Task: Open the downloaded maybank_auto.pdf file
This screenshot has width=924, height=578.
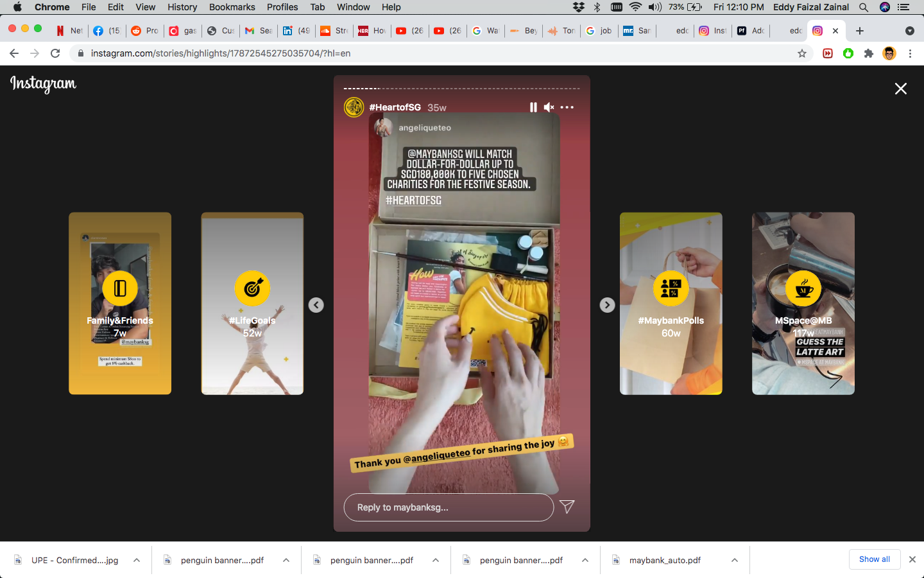Action: point(665,560)
